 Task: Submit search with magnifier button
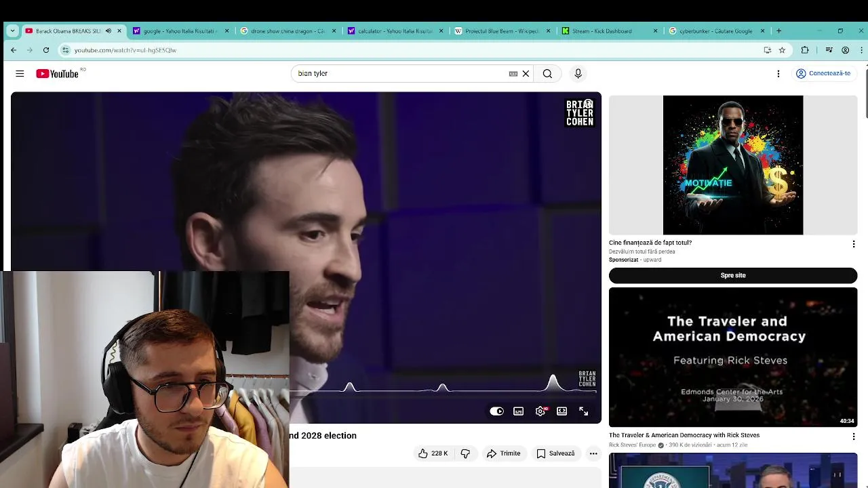[x=547, y=73]
